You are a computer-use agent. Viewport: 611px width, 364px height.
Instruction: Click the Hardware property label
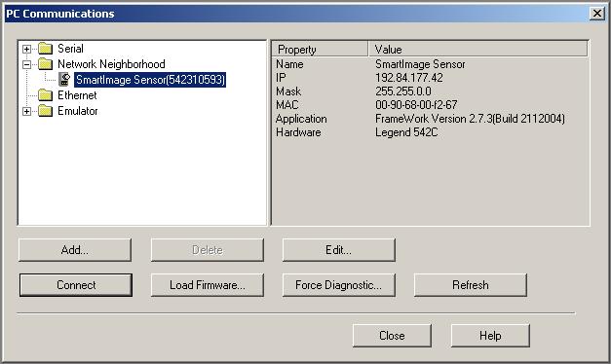298,132
